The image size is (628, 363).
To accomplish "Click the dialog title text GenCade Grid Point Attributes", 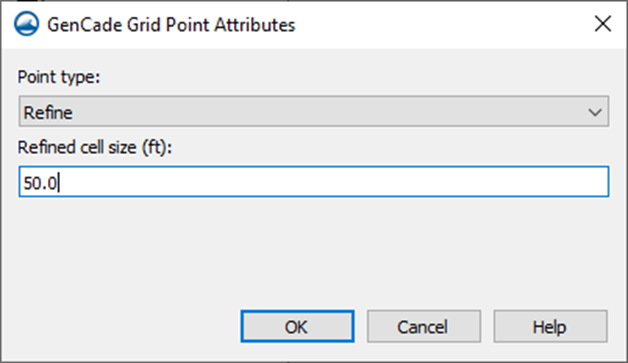I will [171, 25].
